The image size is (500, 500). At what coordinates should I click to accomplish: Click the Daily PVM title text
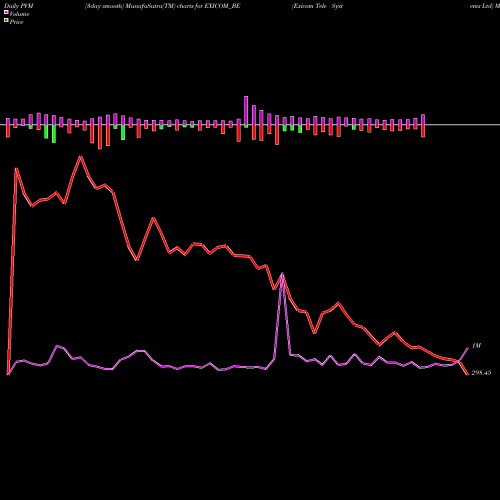(x=19, y=6)
